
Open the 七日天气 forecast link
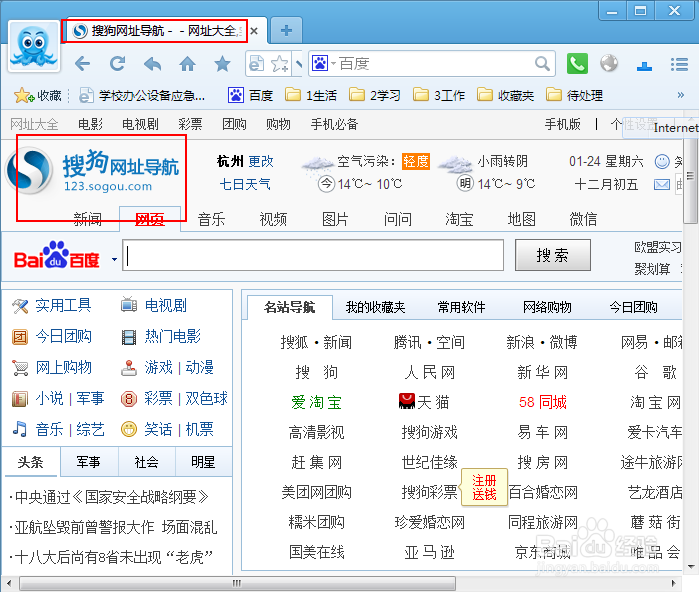(245, 184)
